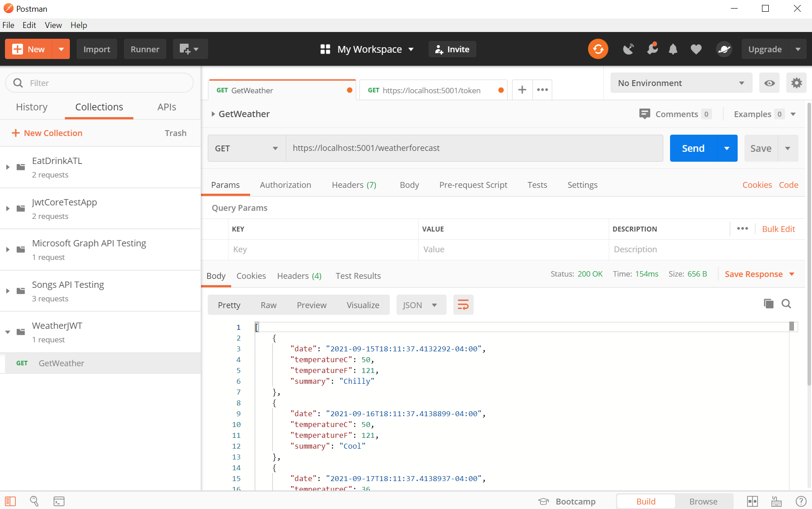The width and height of the screenshot is (812, 509).
Task: Switch to the Authorization tab
Action: tap(285, 185)
